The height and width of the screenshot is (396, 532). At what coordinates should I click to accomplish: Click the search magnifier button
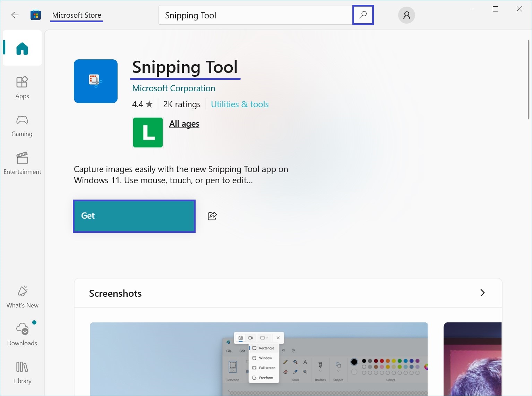coord(363,15)
